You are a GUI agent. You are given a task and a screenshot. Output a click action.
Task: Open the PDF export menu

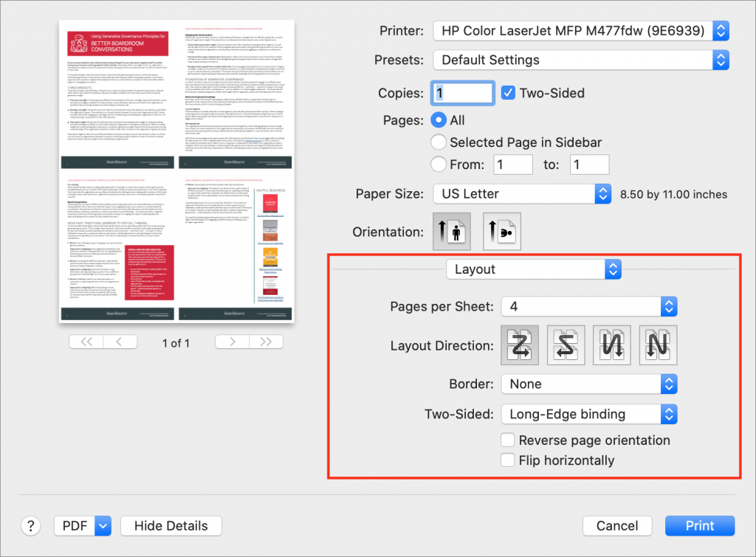click(82, 525)
